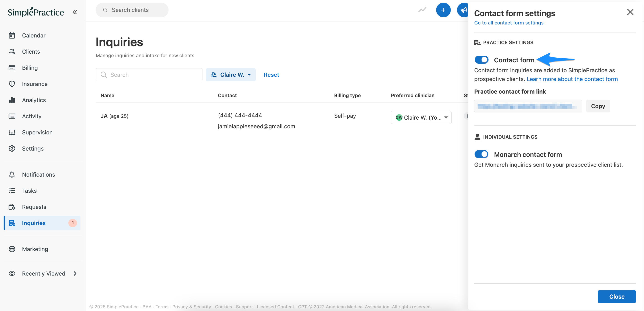This screenshot has width=644, height=311.
Task: Open Requests in the sidebar
Action: 34,207
